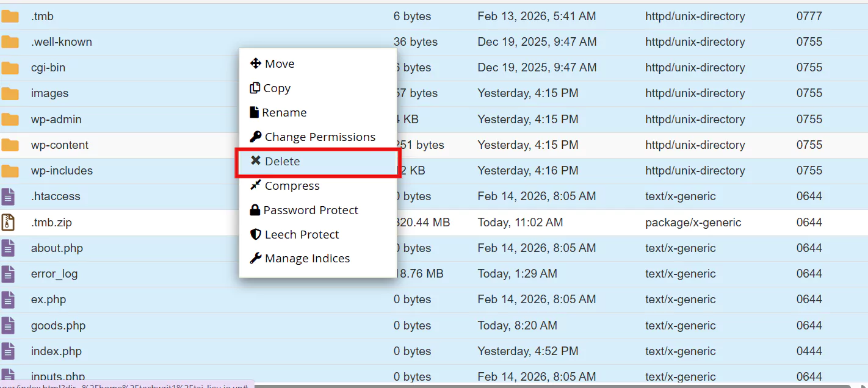Screen dimensions: 868x388
Task: Click the index.php file icon
Action: [x=8, y=351]
